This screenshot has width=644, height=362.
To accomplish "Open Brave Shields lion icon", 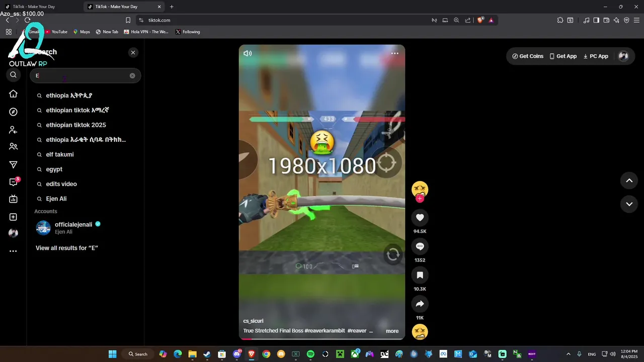I will pos(480,20).
